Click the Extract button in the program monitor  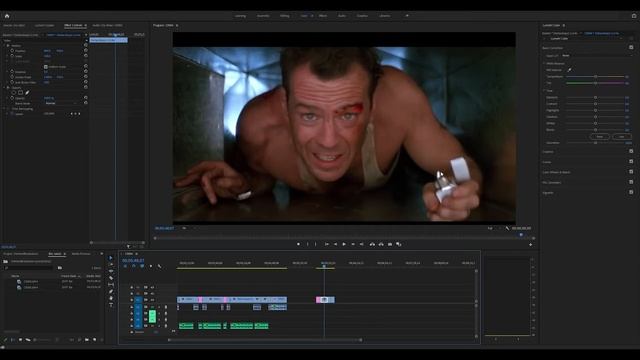381,244
